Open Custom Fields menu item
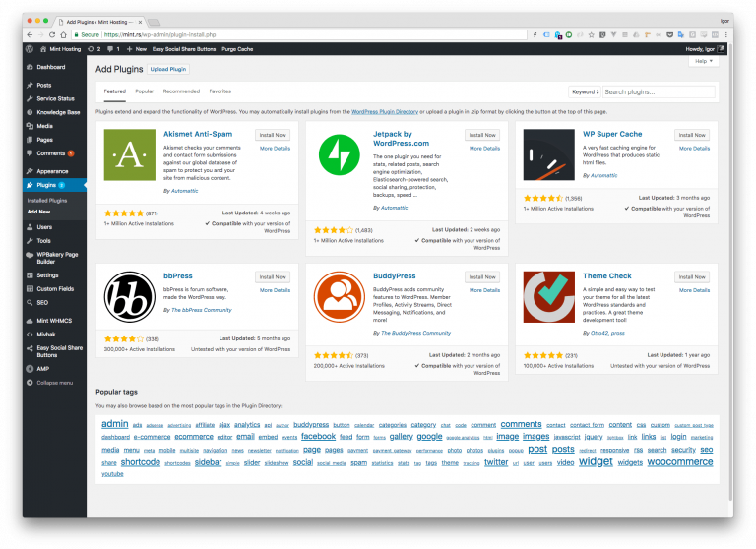This screenshot has height=549, width=756. click(54, 288)
